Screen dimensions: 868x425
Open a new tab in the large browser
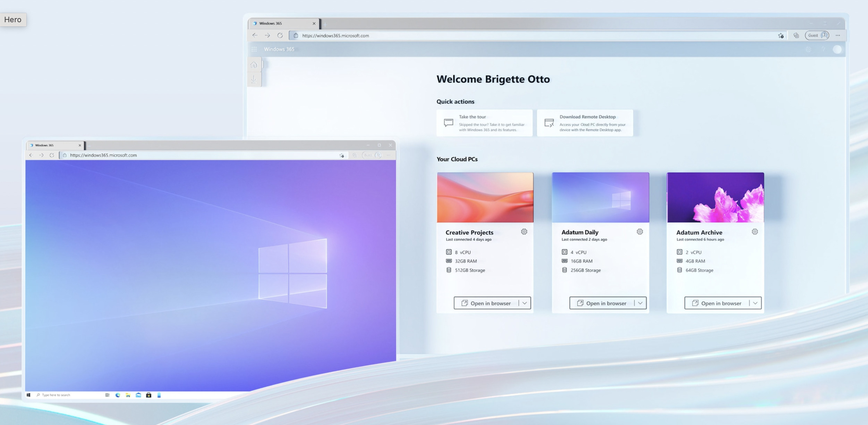325,24
